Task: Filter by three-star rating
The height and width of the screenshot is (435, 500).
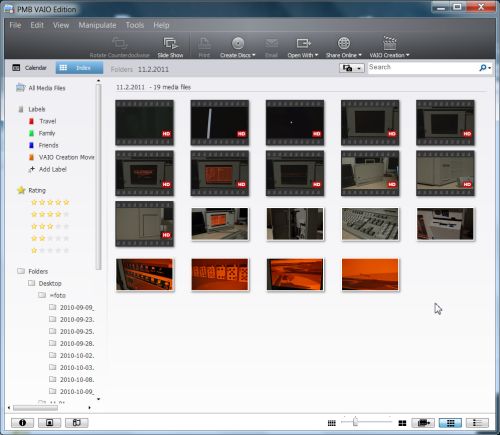Action: pyautogui.click(x=50, y=226)
